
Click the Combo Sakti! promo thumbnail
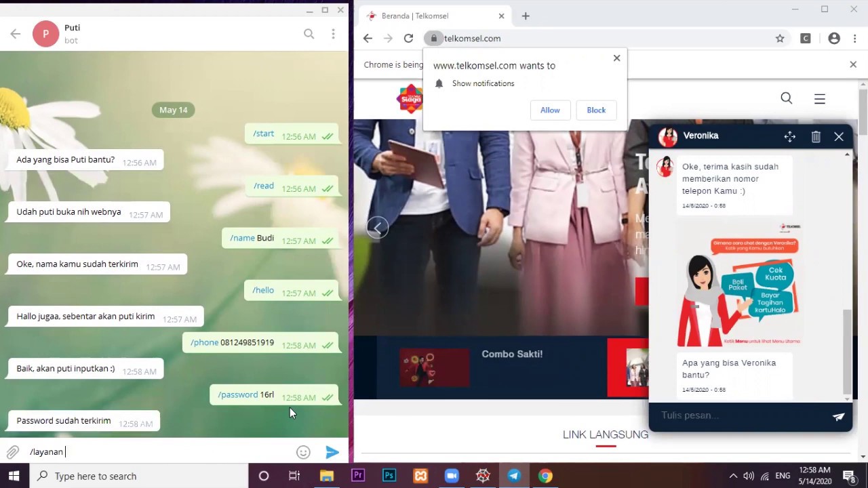coord(435,368)
